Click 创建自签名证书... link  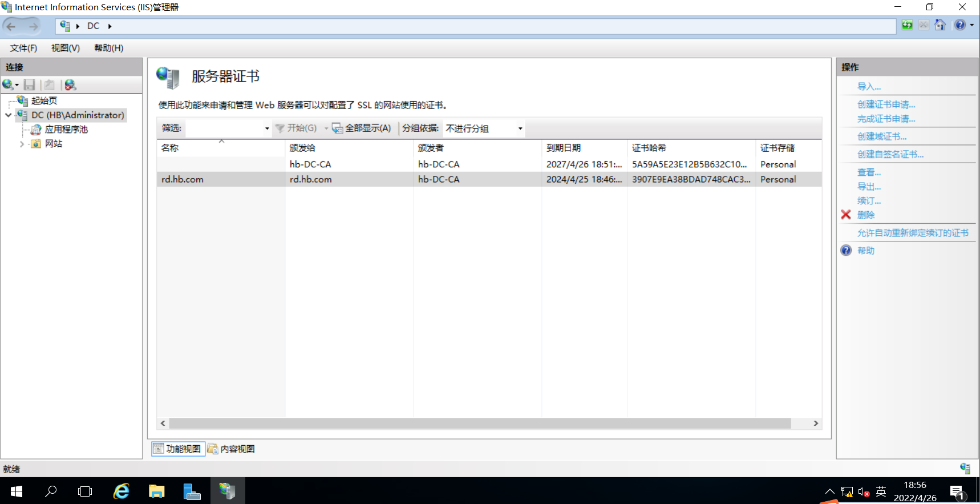point(890,154)
